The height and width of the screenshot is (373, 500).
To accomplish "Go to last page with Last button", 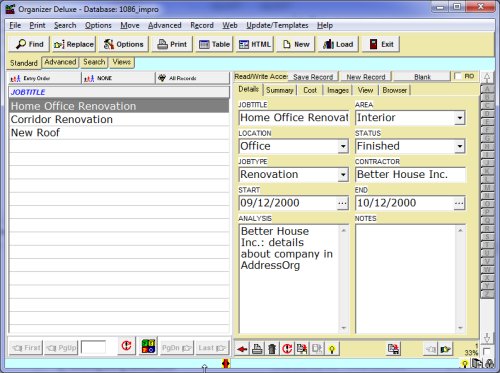I will pos(212,348).
